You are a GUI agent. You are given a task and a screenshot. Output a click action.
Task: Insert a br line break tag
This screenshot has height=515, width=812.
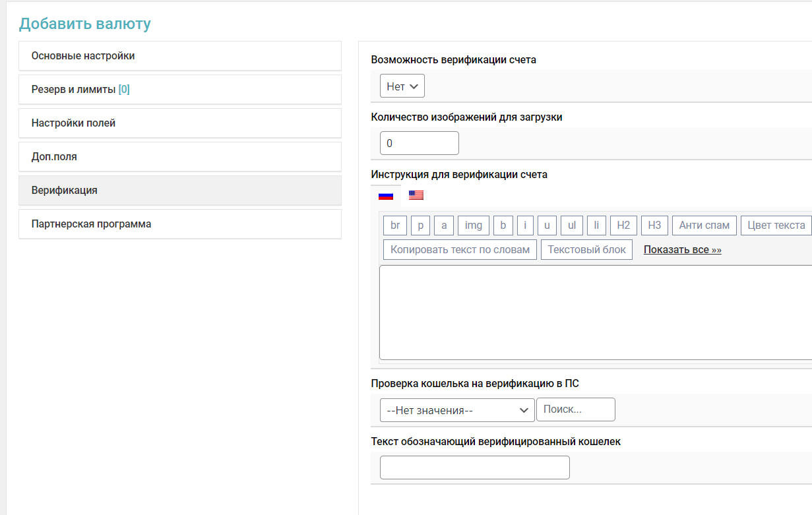pyautogui.click(x=394, y=226)
